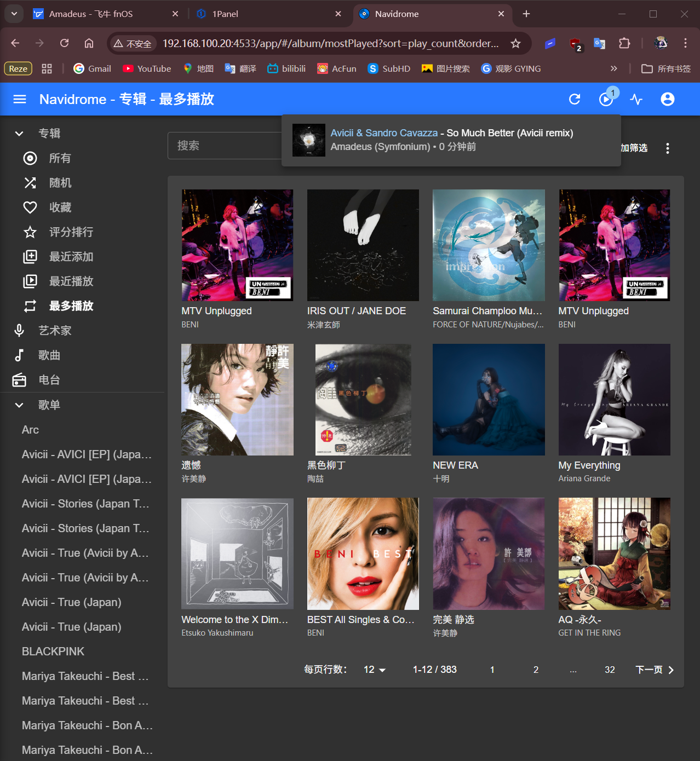Open the rows per page dropdown

(x=375, y=670)
